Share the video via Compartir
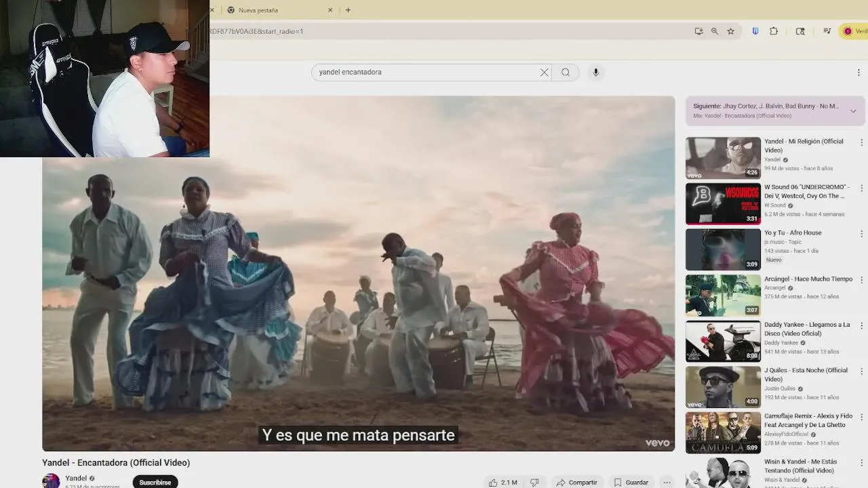Viewport: 868px width, 488px height. click(x=576, y=483)
